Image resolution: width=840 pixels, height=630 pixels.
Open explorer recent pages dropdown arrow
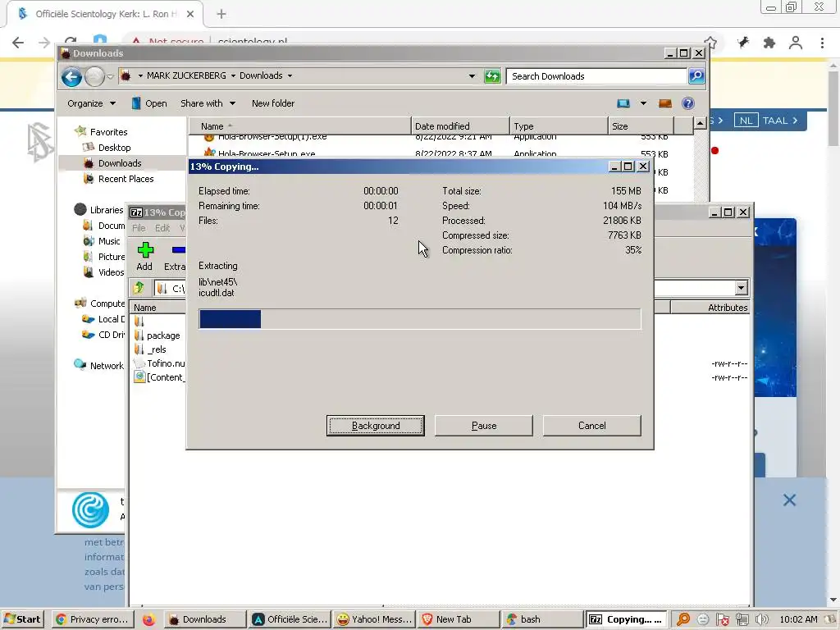point(110,76)
